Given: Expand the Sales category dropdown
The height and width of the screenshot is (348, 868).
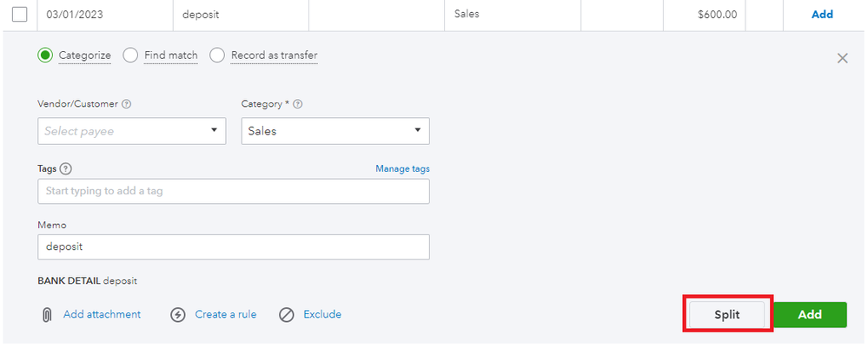Looking at the screenshot, I should (335, 131).
